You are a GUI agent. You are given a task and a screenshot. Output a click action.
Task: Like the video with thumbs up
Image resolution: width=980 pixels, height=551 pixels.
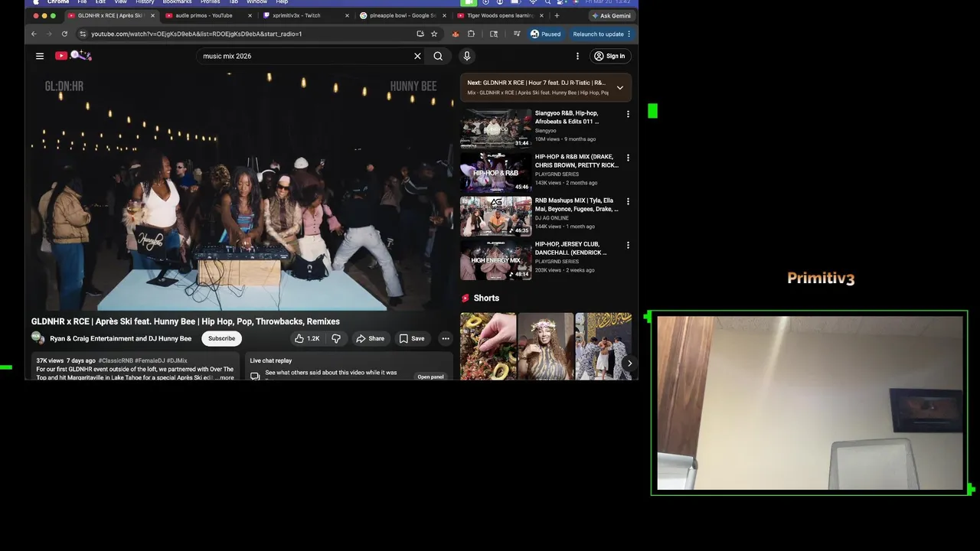[x=308, y=338]
